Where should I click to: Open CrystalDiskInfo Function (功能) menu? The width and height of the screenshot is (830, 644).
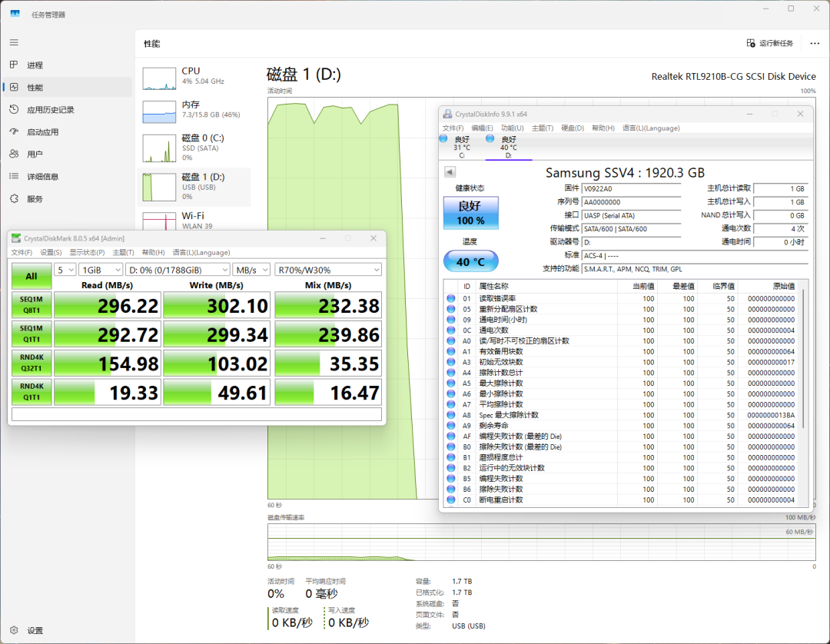click(513, 128)
